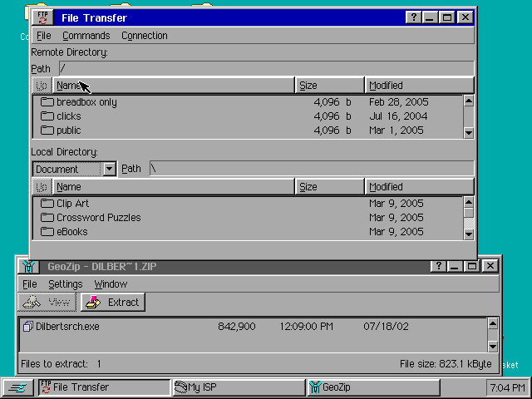The width and height of the screenshot is (532, 399).
Task: Select the Crossword Puzzles folder icon
Action: (47, 218)
